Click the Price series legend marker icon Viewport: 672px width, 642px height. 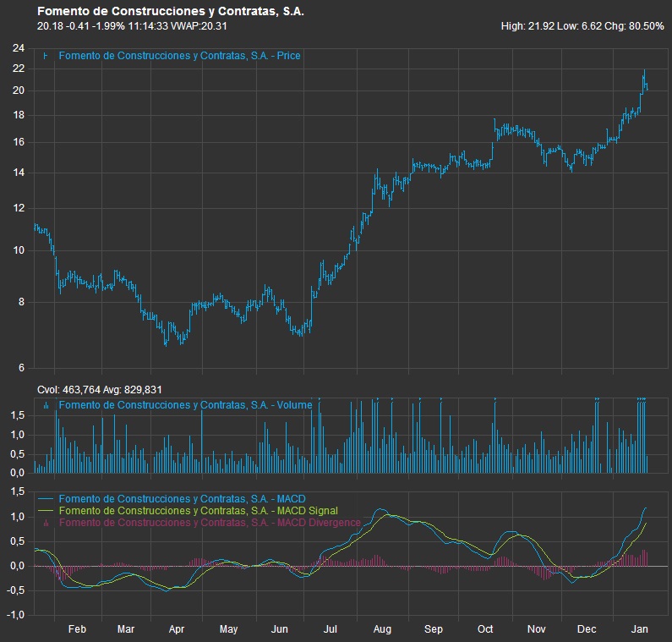tap(46, 56)
